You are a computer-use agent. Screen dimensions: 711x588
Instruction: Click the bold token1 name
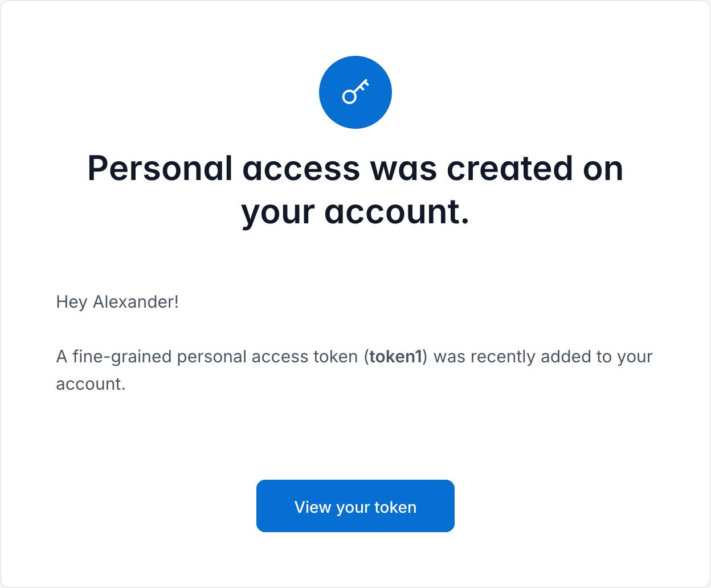pyautogui.click(x=395, y=357)
